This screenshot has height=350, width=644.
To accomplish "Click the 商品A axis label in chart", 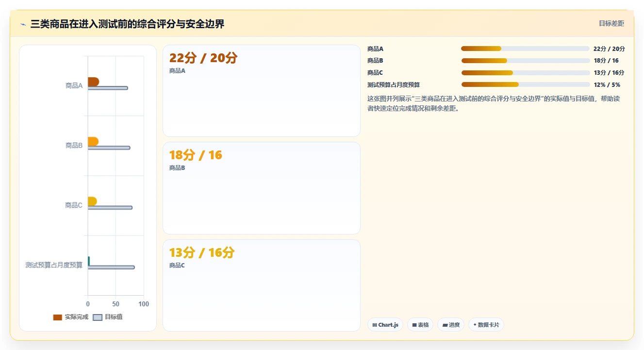I will (74, 85).
